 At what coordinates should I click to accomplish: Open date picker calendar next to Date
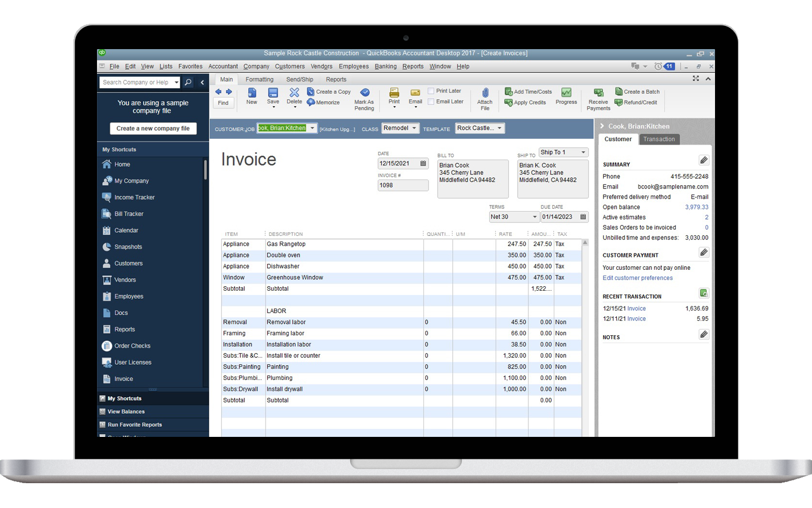(423, 164)
